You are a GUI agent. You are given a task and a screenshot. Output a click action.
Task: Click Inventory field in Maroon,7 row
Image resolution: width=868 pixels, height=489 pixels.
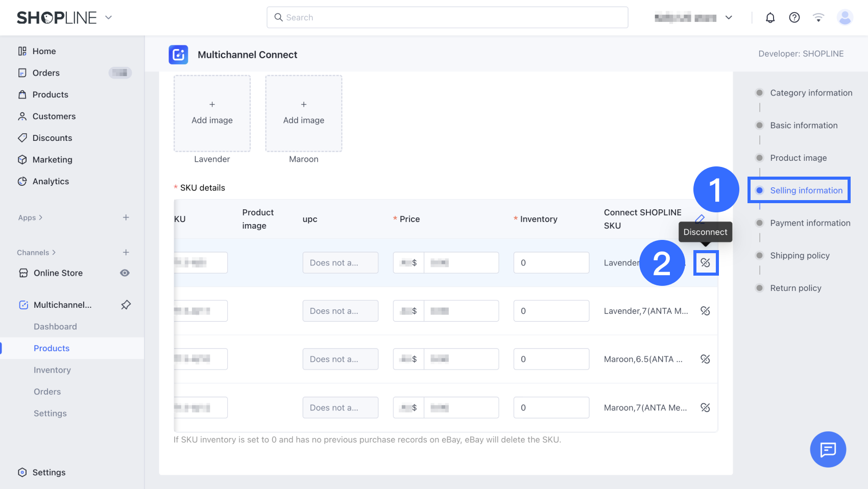551,407
